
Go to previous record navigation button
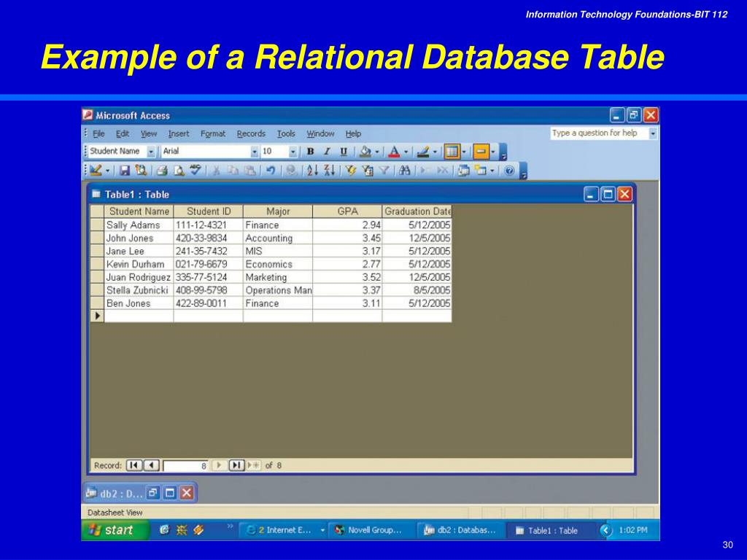point(152,465)
